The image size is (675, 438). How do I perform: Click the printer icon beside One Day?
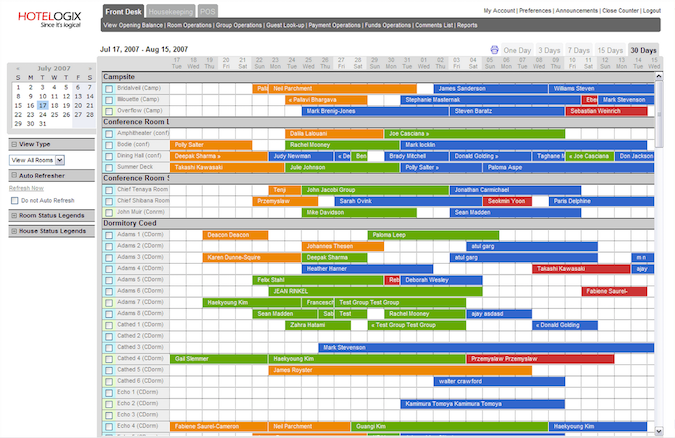click(494, 50)
